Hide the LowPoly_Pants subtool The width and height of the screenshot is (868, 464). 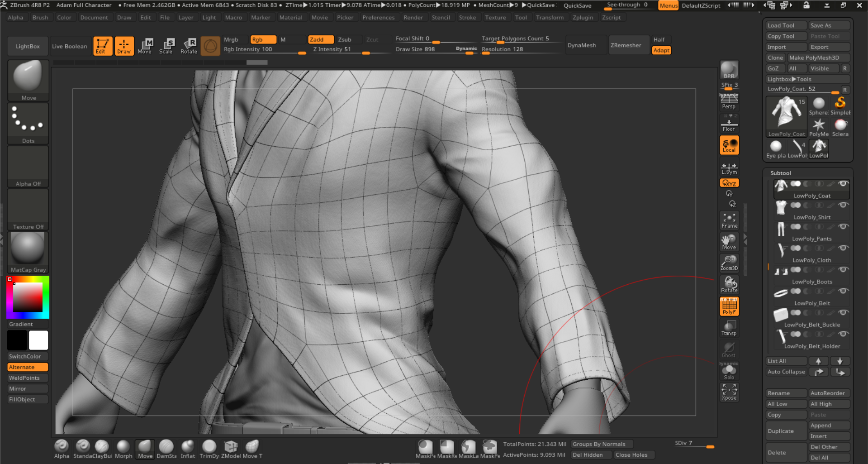[x=843, y=226]
